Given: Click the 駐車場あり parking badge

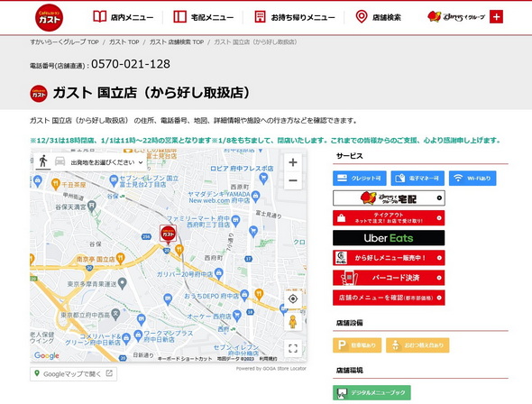Looking at the screenshot, I should tap(357, 345).
